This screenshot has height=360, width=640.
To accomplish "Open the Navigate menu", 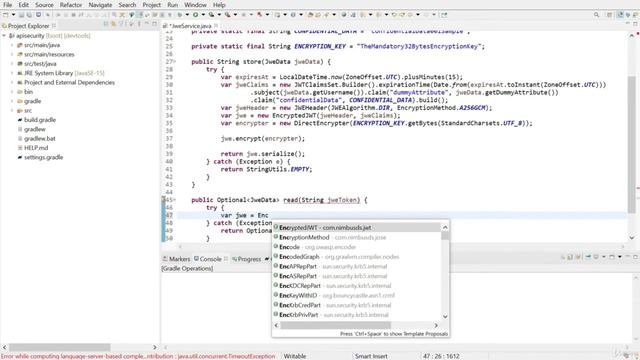I will 100,5.
